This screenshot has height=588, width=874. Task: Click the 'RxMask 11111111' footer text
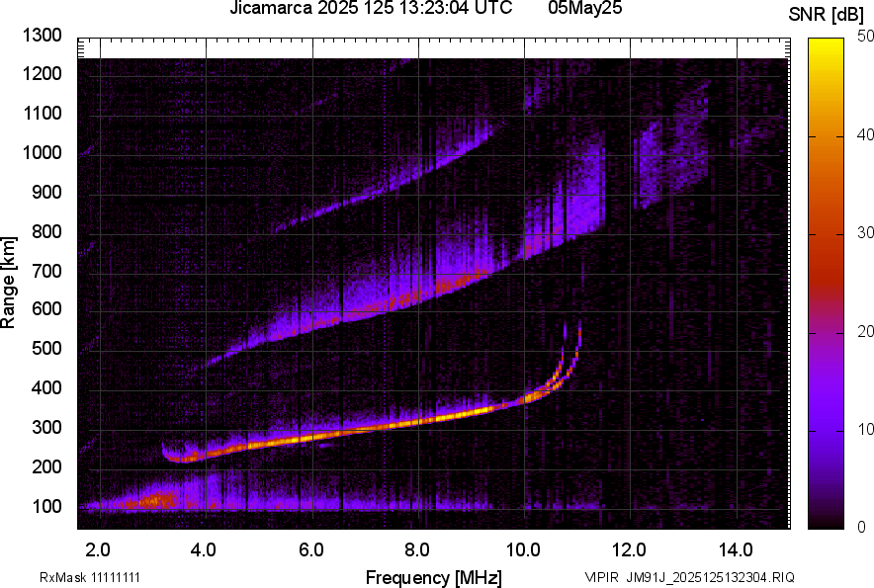coord(90,577)
